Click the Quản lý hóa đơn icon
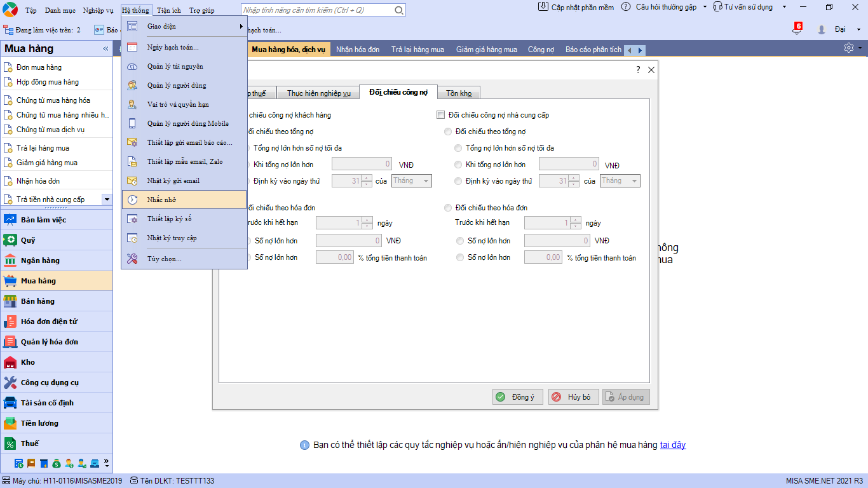This screenshot has width=868, height=488. point(10,342)
